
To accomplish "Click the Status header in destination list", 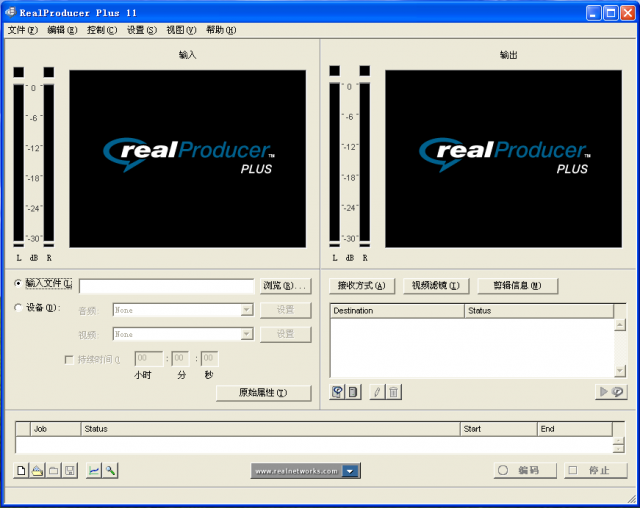I will (539, 311).
